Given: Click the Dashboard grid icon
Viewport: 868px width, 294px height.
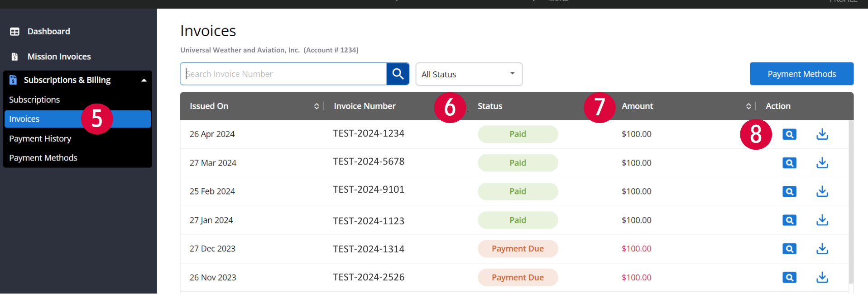Looking at the screenshot, I should pos(15,32).
